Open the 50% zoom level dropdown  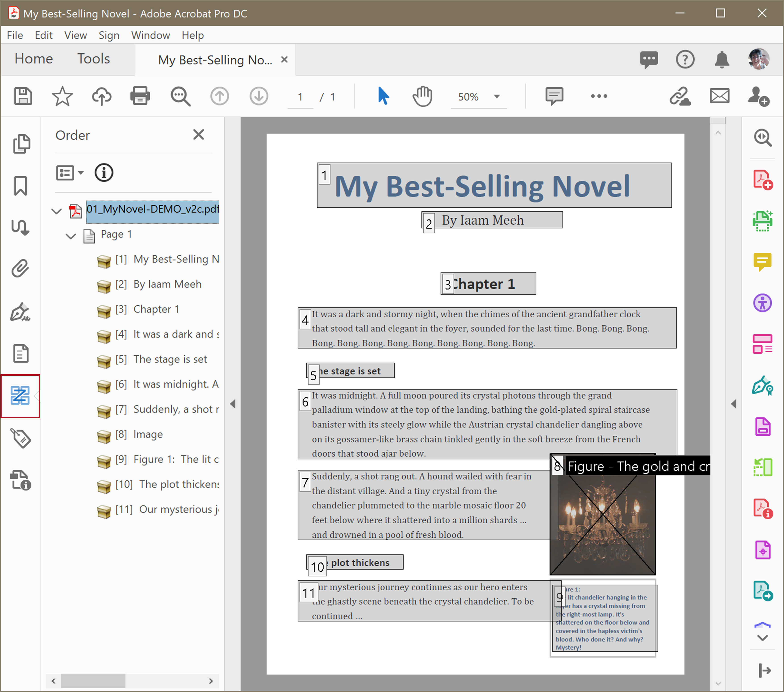pyautogui.click(x=497, y=97)
